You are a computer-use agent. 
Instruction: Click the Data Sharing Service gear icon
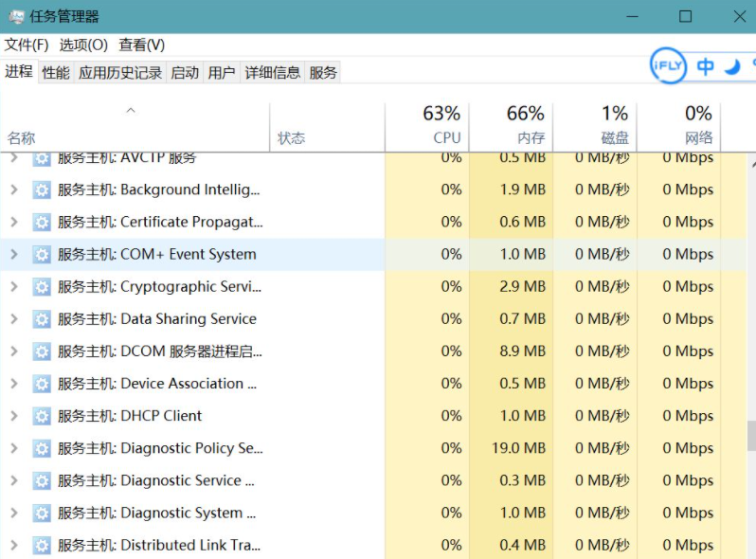(42, 319)
